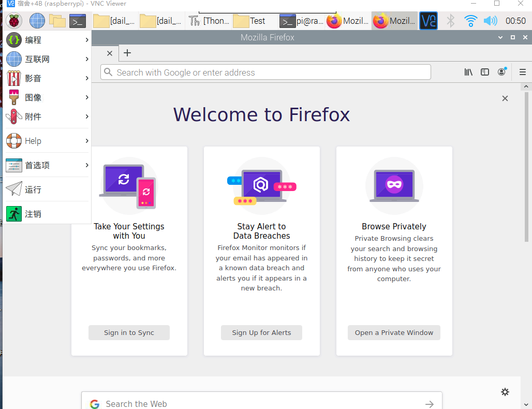Dismiss the Welcome to Firefox panel
Viewport: 532px width, 409px height.
pyautogui.click(x=505, y=98)
